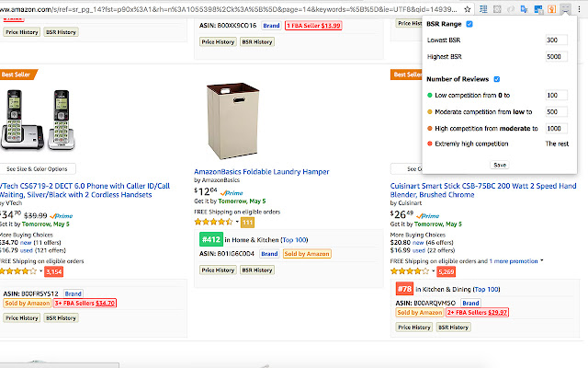Image resolution: width=588 pixels, height=368 pixels.
Task: Toggle the Number of Reviews checkbox
Action: [497, 79]
